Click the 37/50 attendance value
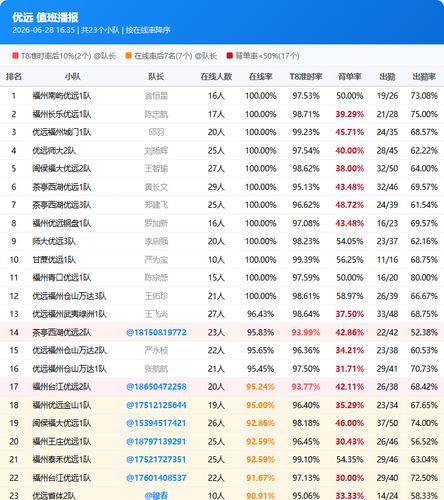 click(x=387, y=423)
